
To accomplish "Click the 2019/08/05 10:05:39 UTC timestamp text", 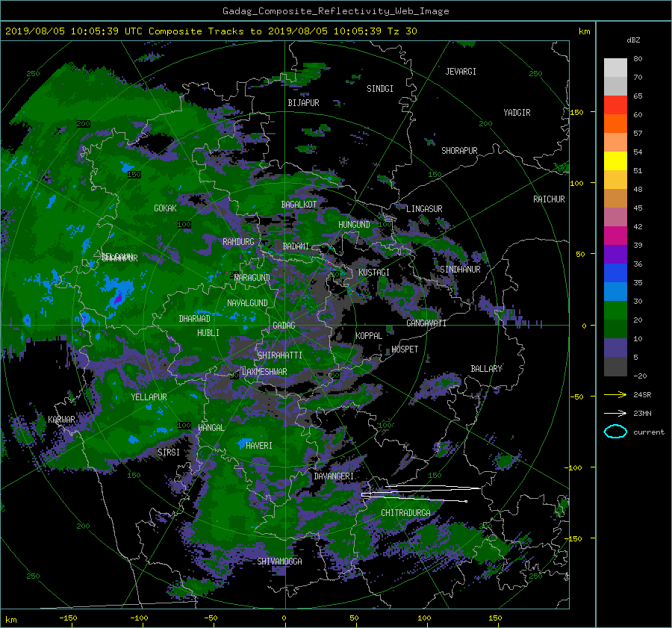I will tap(68, 31).
